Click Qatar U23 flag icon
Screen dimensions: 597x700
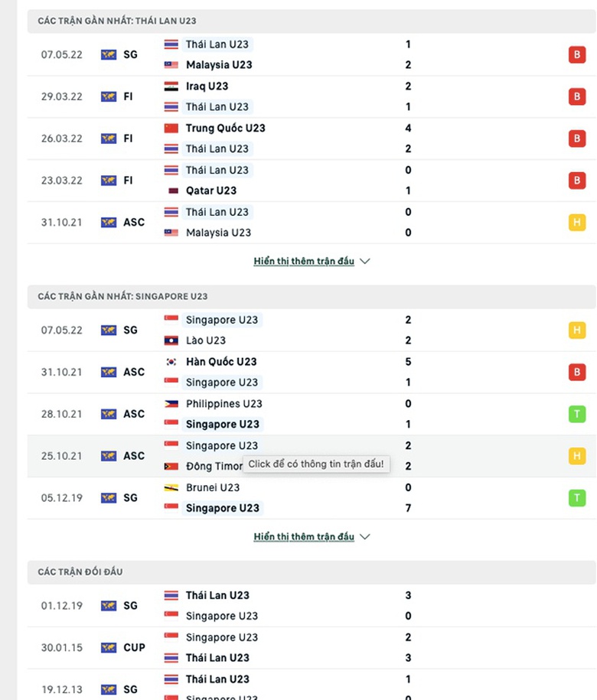point(171,190)
